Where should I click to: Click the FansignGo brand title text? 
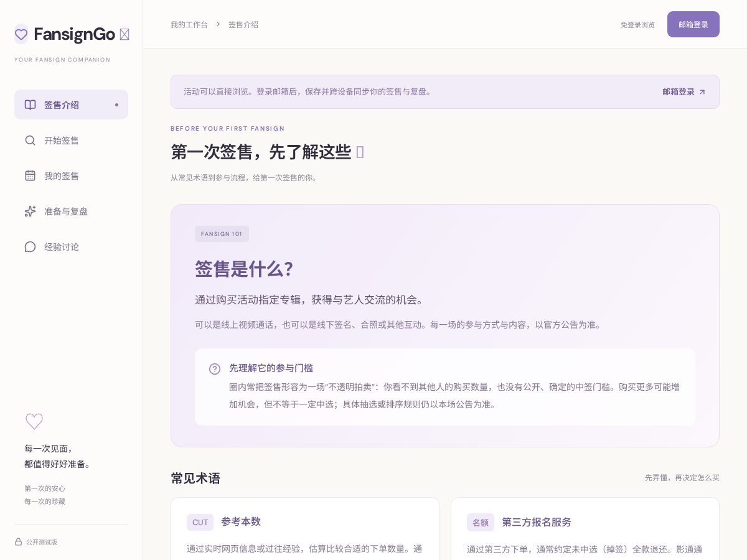75,34
